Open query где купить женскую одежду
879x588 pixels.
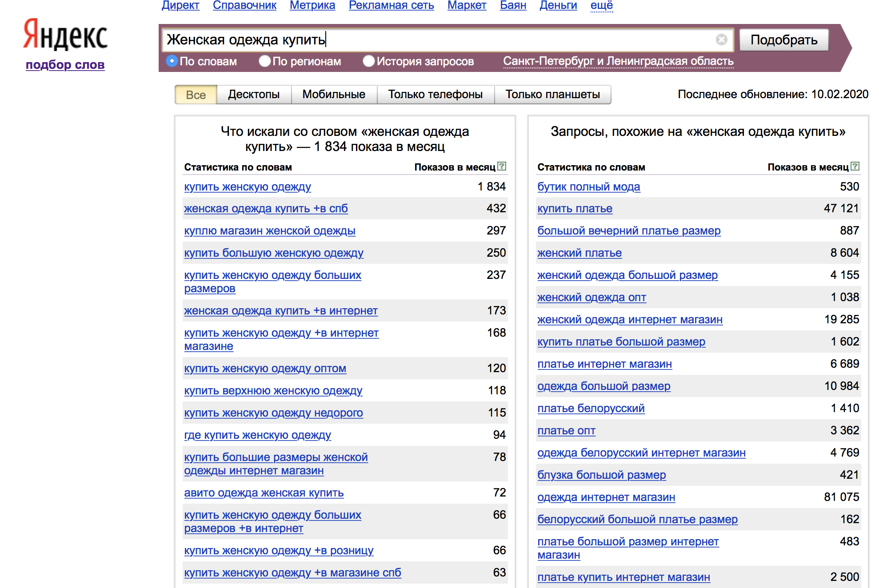258,435
